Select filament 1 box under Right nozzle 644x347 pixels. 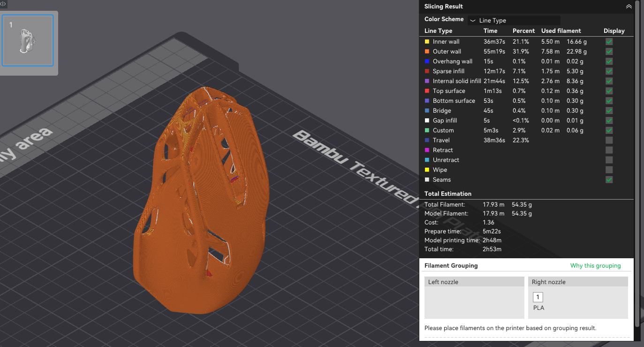coord(538,297)
